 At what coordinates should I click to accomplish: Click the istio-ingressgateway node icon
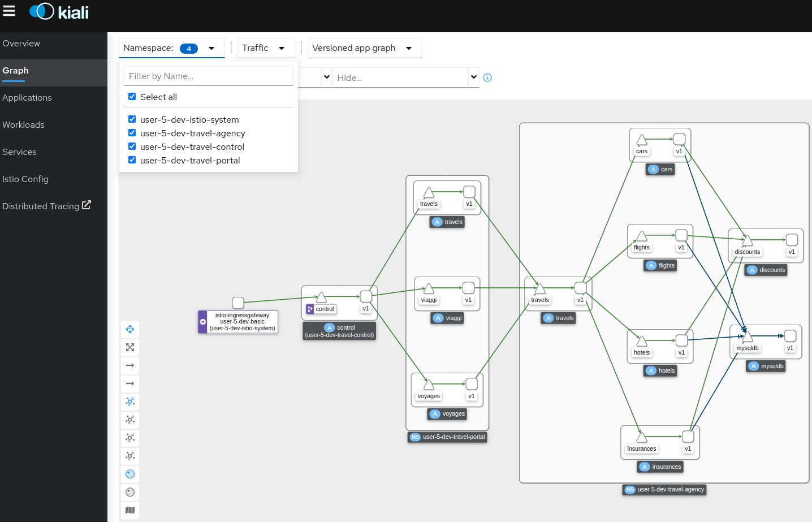pyautogui.click(x=238, y=303)
